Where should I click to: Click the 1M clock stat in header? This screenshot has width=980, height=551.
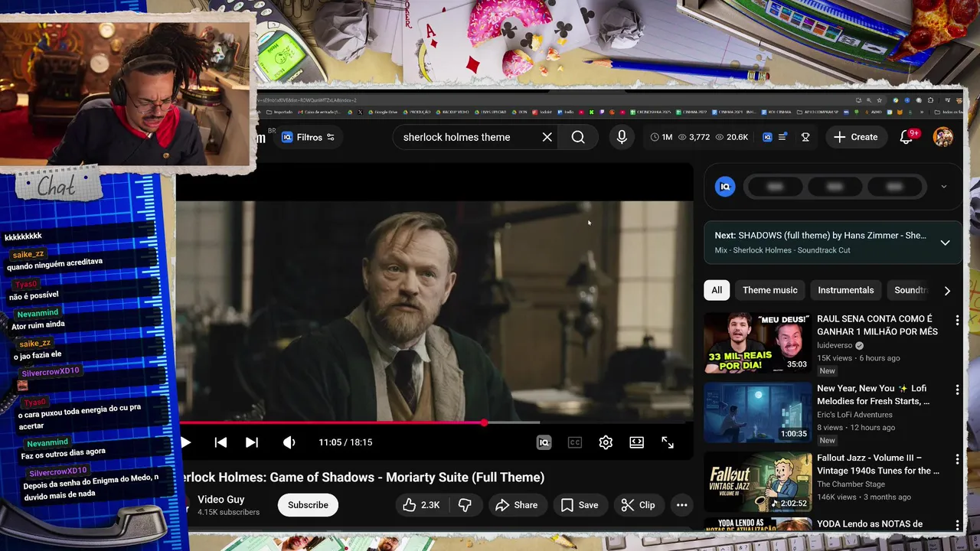coord(661,137)
